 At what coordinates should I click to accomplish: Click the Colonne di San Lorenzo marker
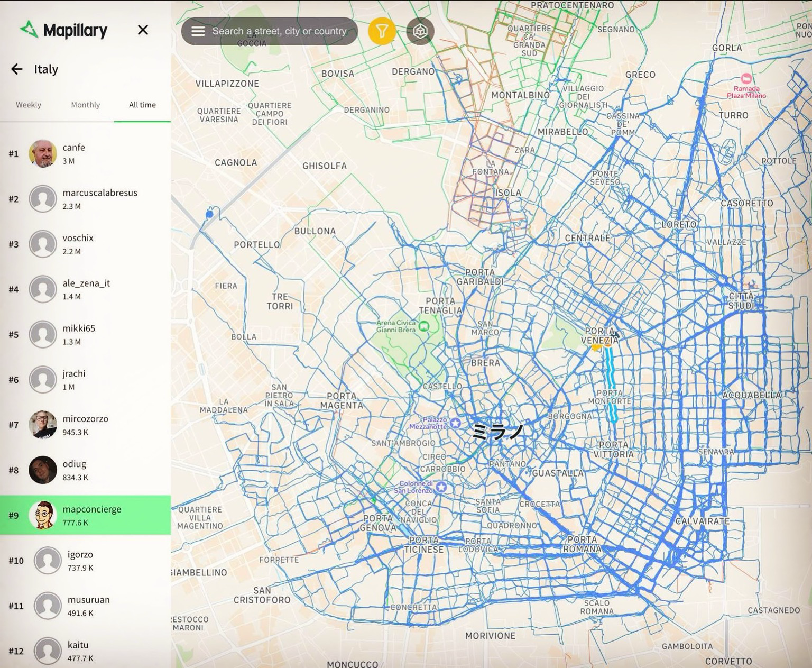point(441,487)
